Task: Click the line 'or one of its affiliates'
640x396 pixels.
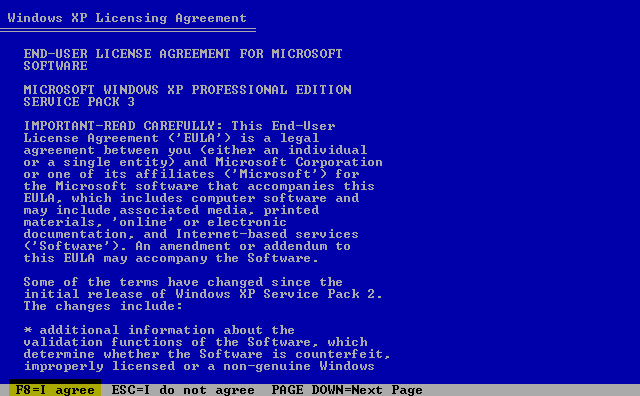Action: [191, 174]
